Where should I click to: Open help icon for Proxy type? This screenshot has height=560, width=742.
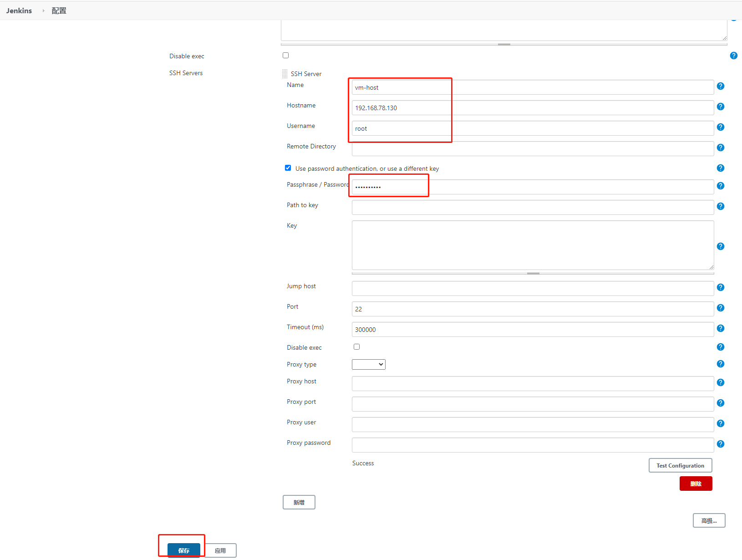720,364
